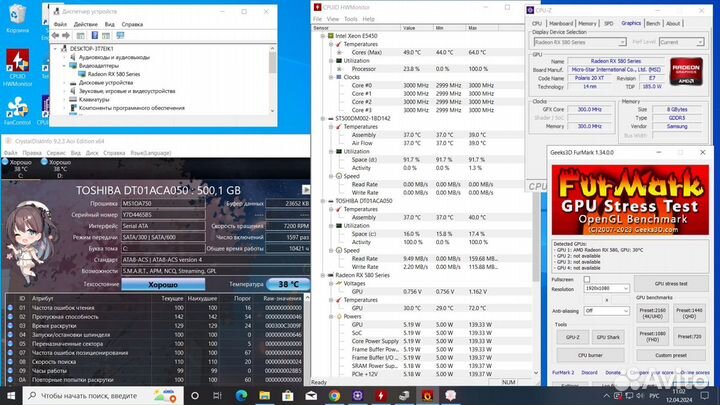The image size is (720, 405).
Task: Collapse the Видеоадаптеры node in Device Manager
Action: point(64,66)
